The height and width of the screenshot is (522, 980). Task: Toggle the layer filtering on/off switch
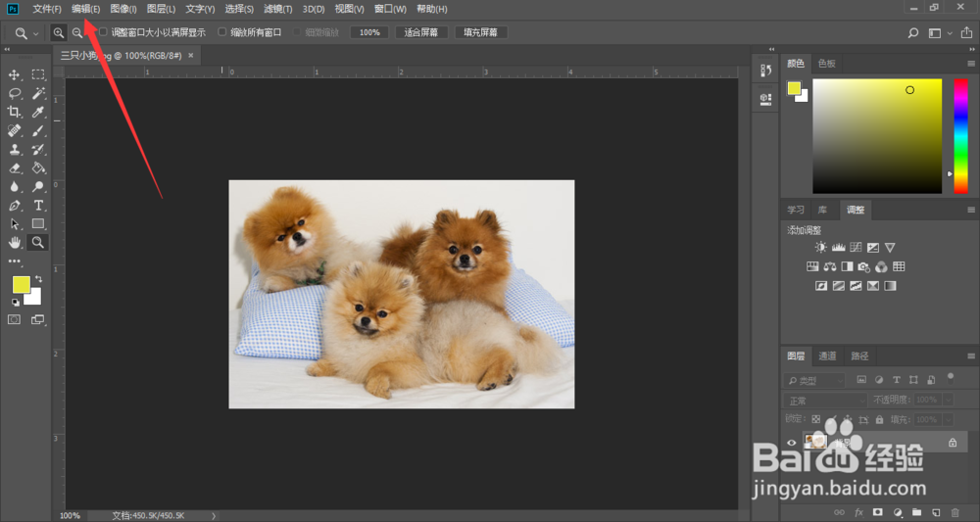[x=951, y=378]
